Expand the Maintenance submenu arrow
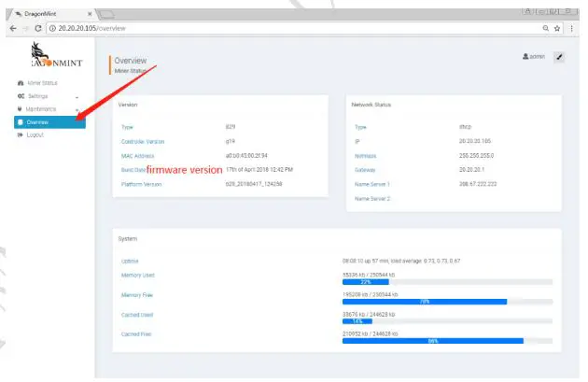The width and height of the screenshot is (588, 382). pyautogui.click(x=77, y=110)
